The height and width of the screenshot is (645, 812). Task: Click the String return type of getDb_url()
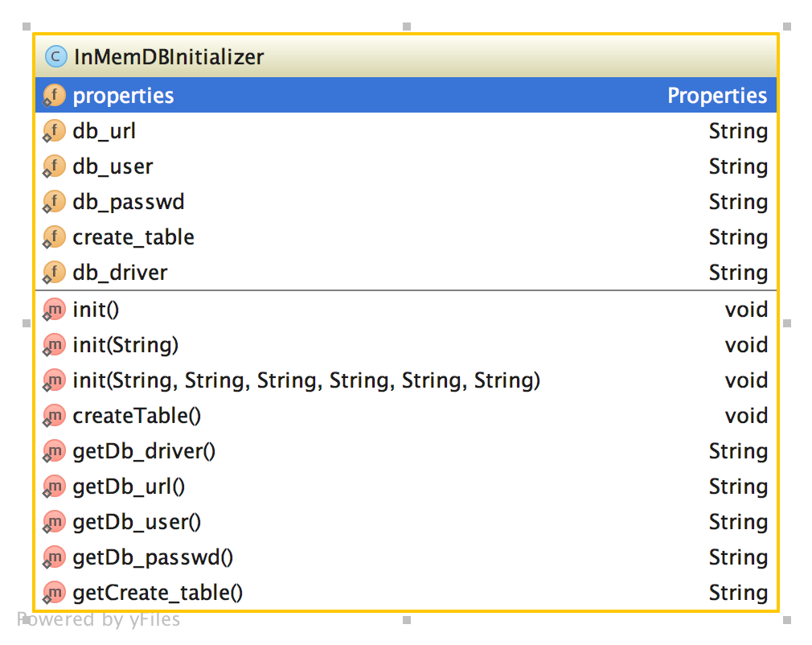click(738, 487)
